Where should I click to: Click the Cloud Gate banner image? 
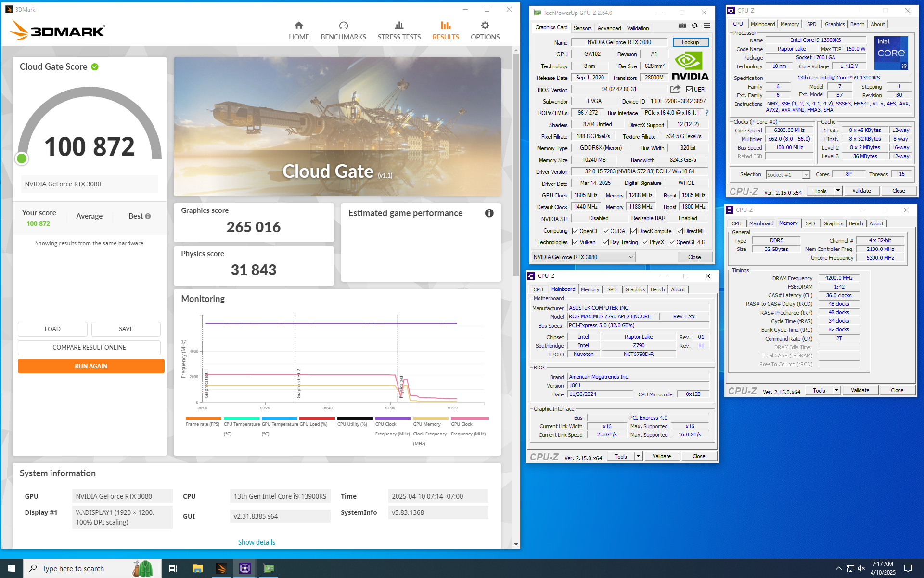(337, 126)
